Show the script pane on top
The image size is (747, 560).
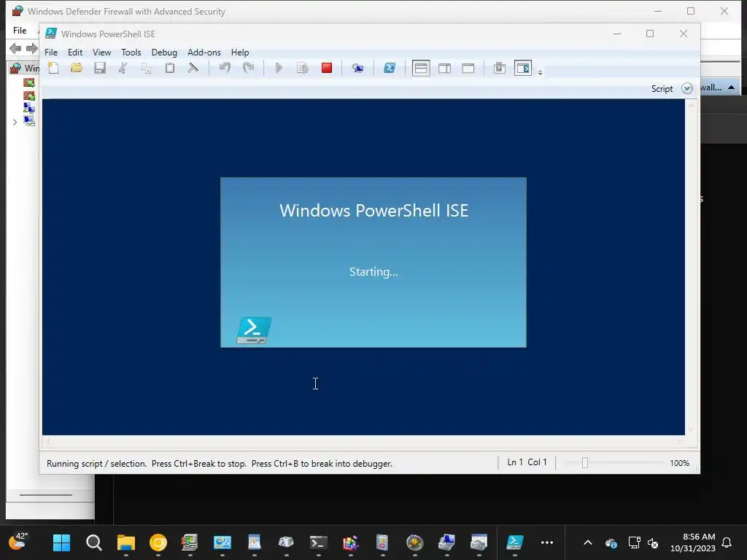(421, 68)
